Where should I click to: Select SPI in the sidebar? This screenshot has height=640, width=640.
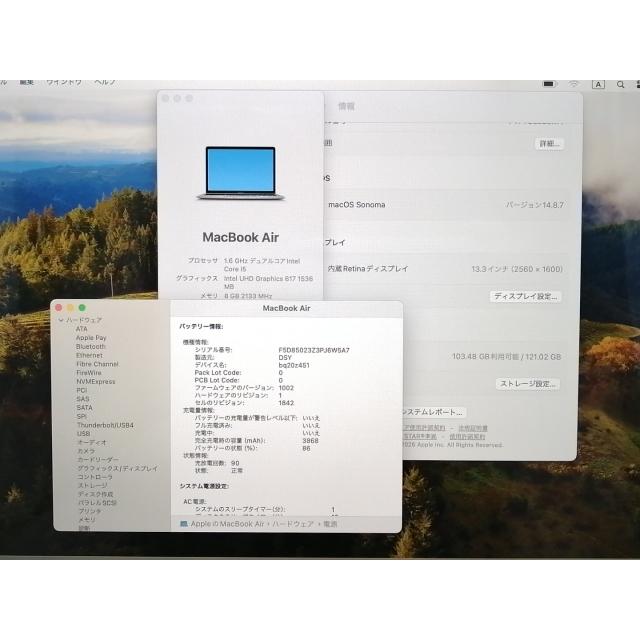pyautogui.click(x=82, y=416)
